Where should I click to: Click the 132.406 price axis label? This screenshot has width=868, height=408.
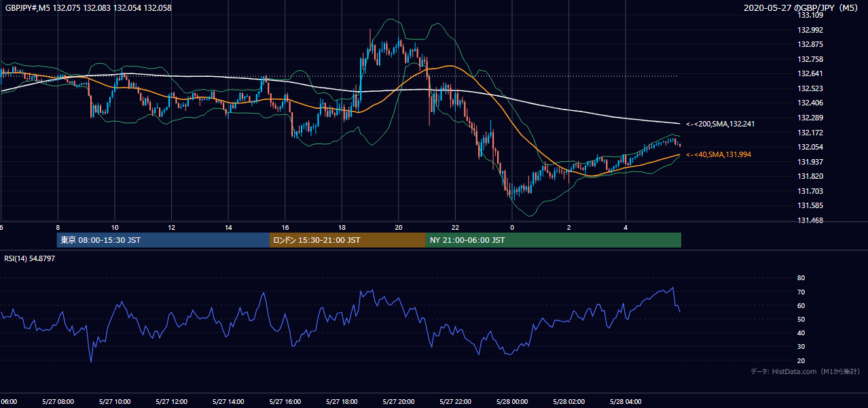click(x=810, y=103)
